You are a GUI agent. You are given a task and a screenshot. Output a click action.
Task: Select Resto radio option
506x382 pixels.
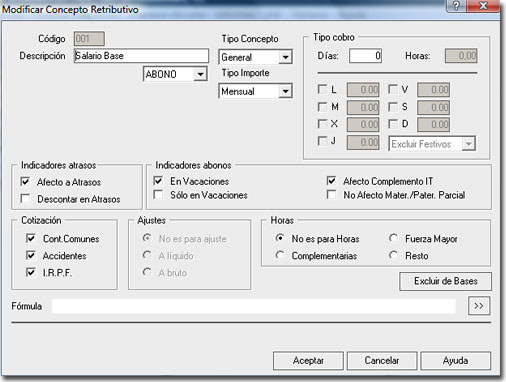[x=393, y=255]
